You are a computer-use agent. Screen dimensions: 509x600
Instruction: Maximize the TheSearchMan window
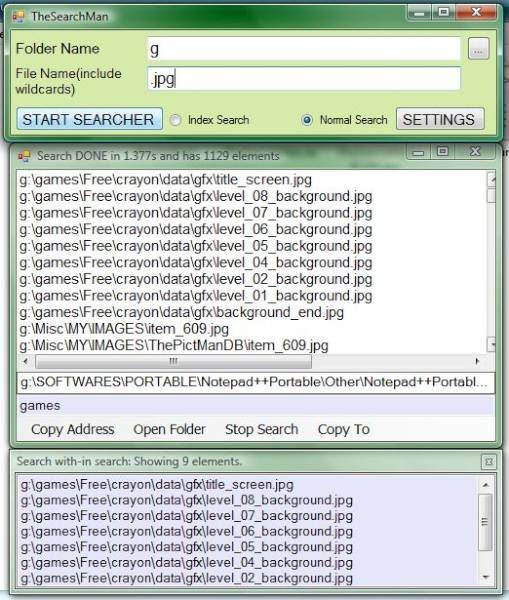[443, 13]
